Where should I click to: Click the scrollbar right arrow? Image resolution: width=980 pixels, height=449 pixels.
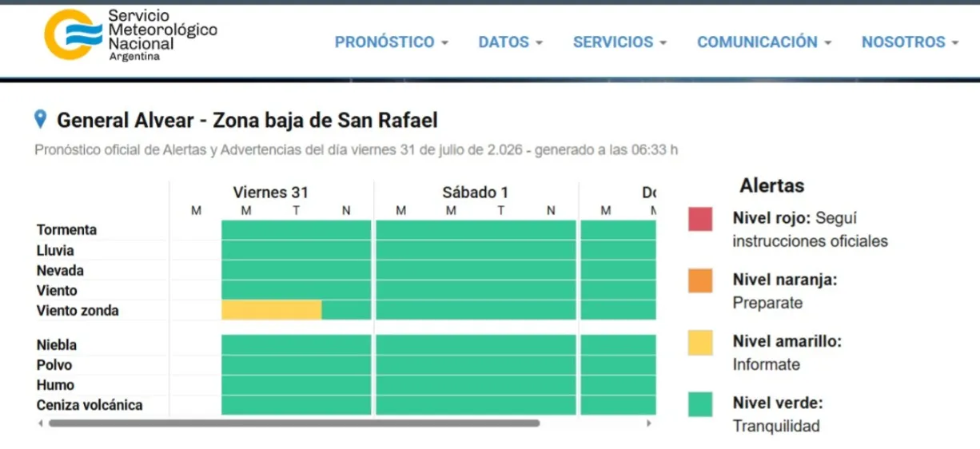point(649,423)
